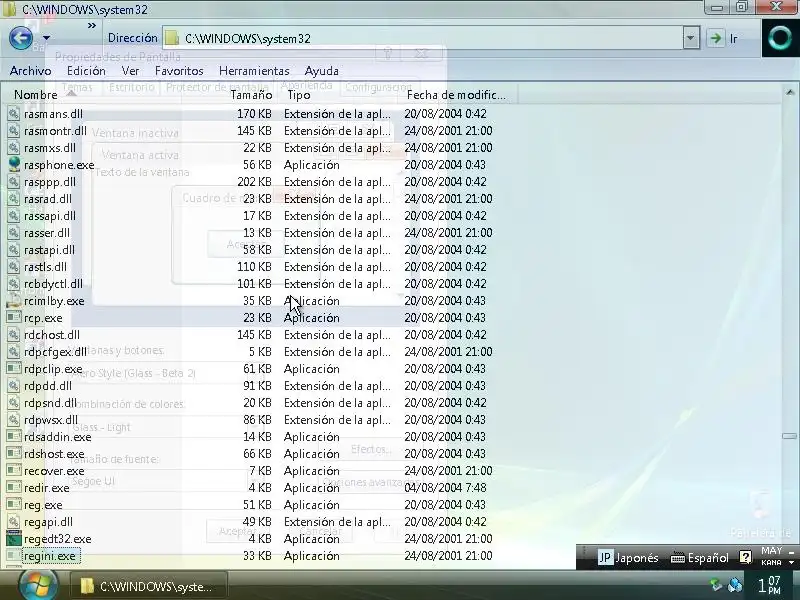Select the rdpsnd.dll file icon
The image size is (800, 600).
(14, 403)
